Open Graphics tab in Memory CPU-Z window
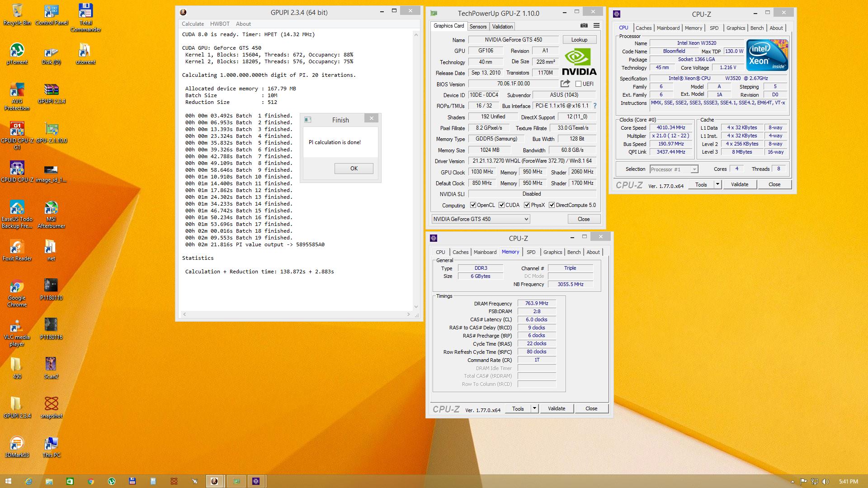868x488 pixels. click(552, 252)
